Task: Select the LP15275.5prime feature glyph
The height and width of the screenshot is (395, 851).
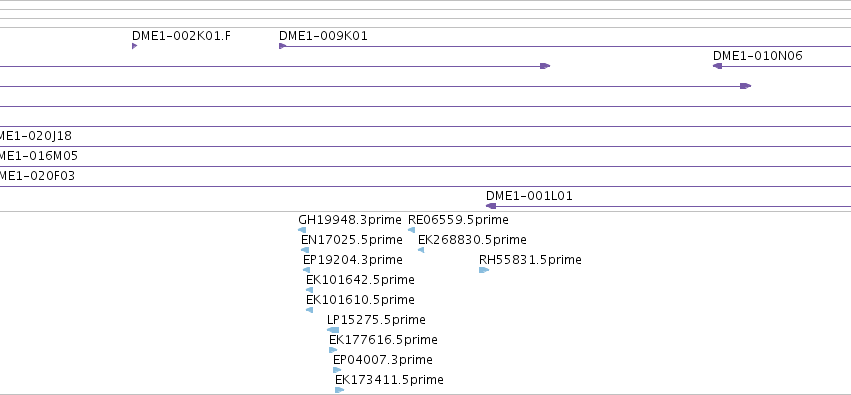Action: click(333, 330)
